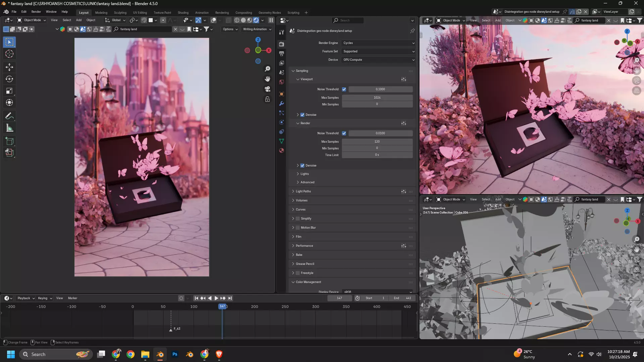Open the Device dropdown showing GPU Compute
The image size is (644, 362).
pyautogui.click(x=379, y=60)
